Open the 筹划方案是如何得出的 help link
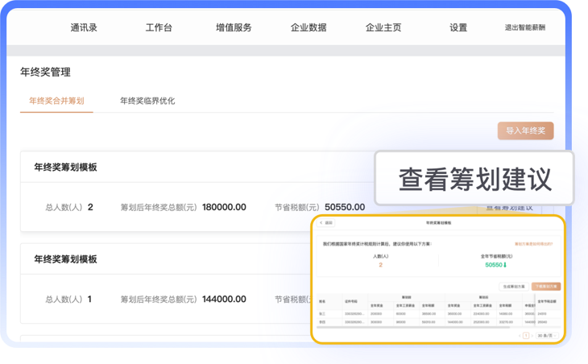Viewport: 588px width, 364px height. pos(533,242)
